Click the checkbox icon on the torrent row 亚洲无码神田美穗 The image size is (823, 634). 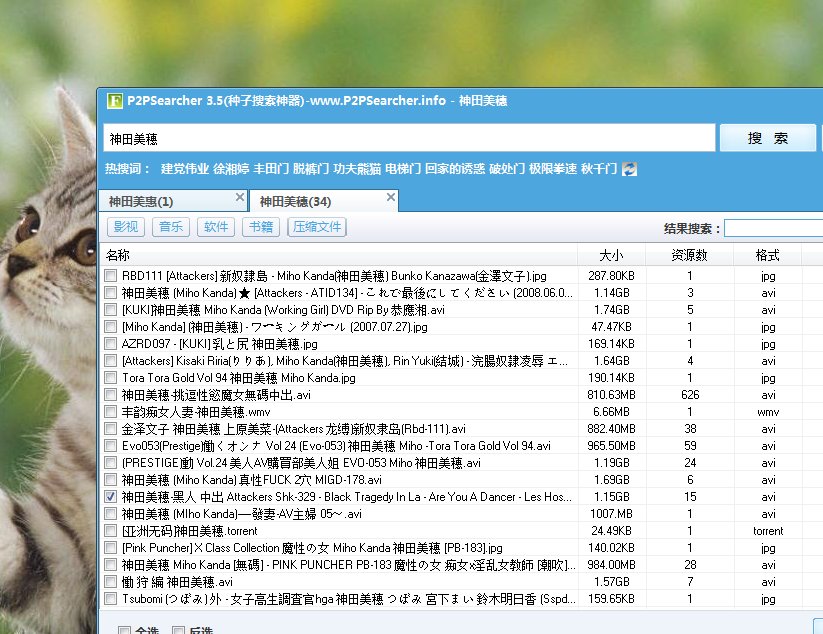[x=109, y=530]
